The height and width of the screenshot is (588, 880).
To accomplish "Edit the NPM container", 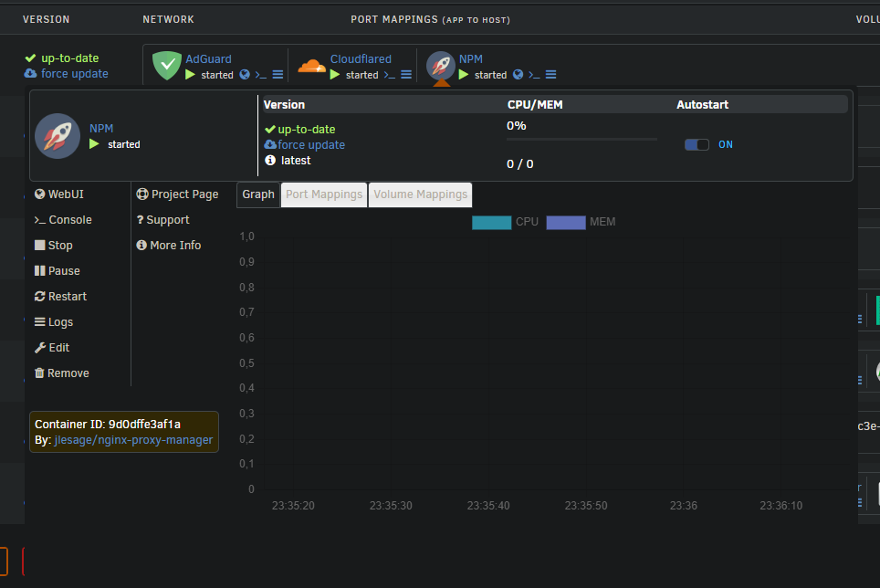I will (x=52, y=348).
